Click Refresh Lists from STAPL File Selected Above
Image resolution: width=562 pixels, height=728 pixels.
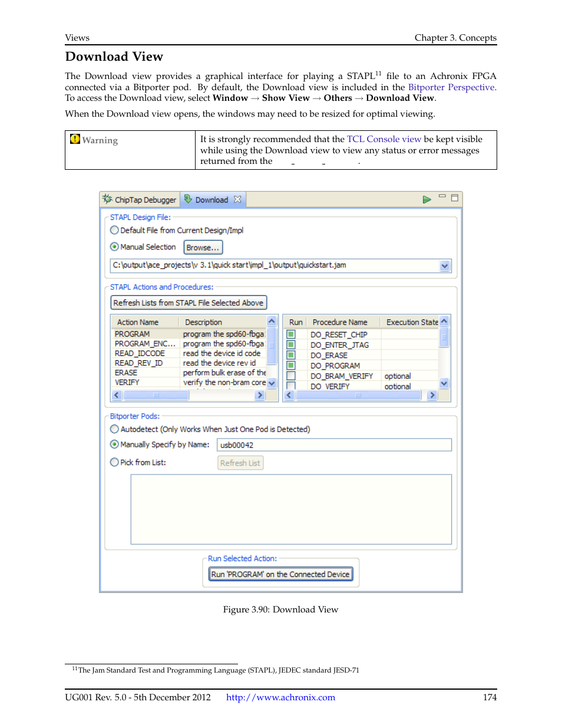coord(189,302)
